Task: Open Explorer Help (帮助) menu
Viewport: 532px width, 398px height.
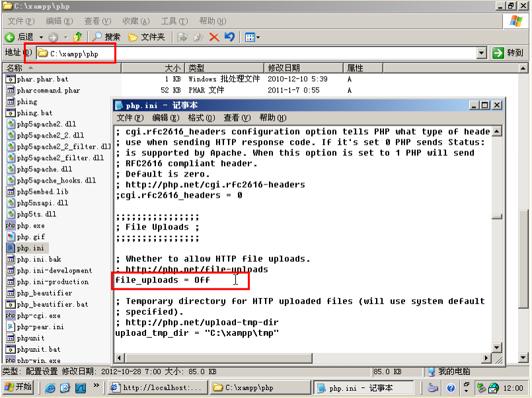Action: tap(213, 21)
